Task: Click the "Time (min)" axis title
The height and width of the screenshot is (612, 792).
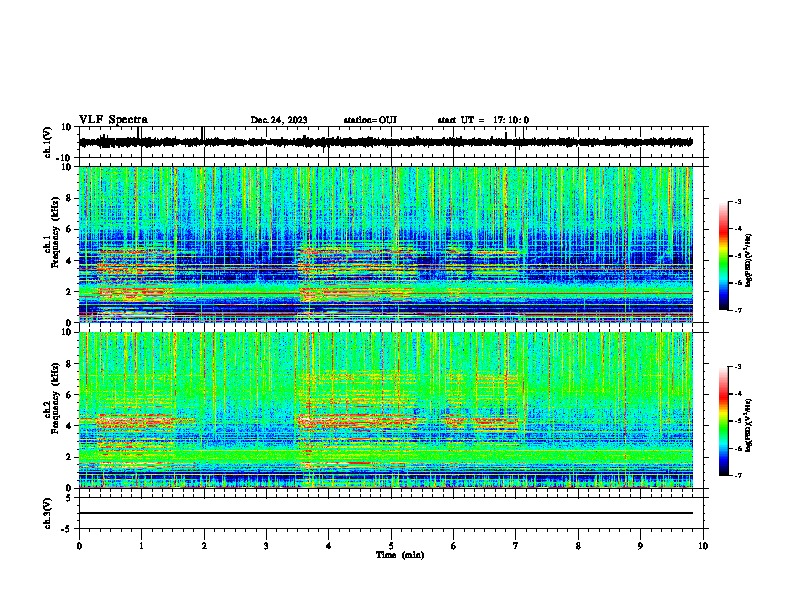Action: tap(400, 555)
